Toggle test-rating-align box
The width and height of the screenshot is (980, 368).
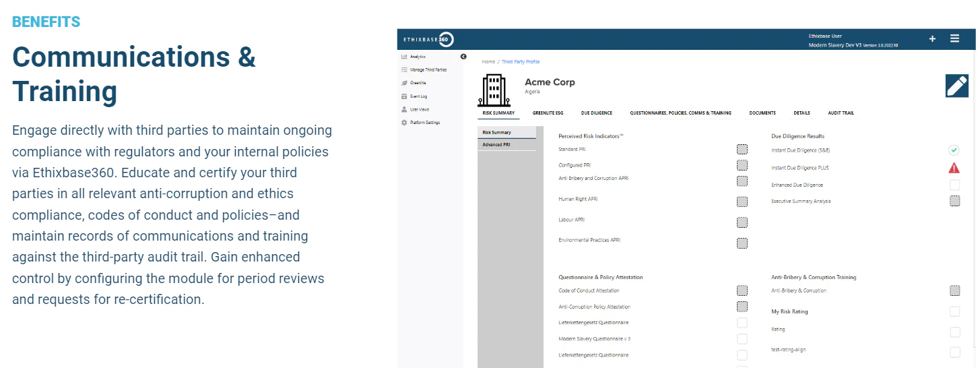pyautogui.click(x=954, y=352)
